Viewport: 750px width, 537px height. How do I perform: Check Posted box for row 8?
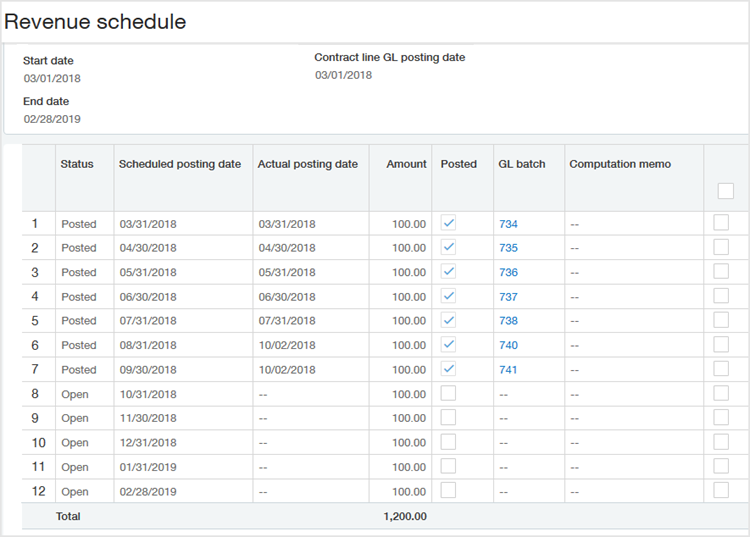(448, 393)
